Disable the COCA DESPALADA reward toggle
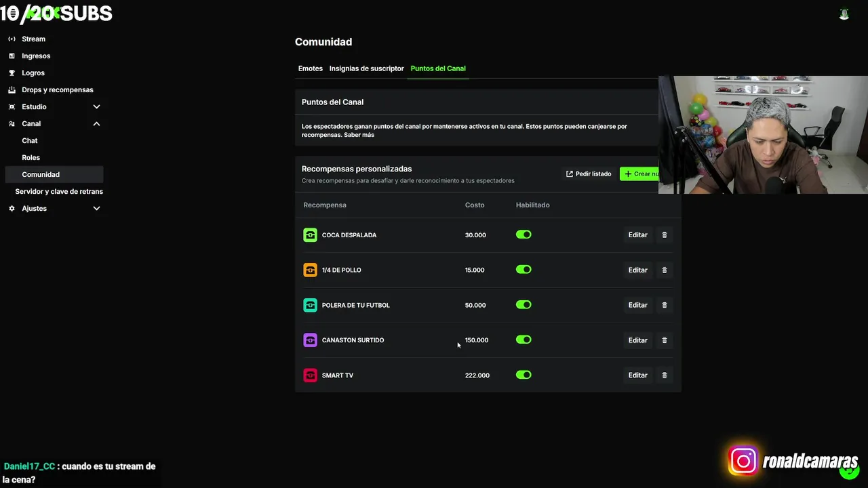Screen dimensions: 868x488 click(524, 235)
